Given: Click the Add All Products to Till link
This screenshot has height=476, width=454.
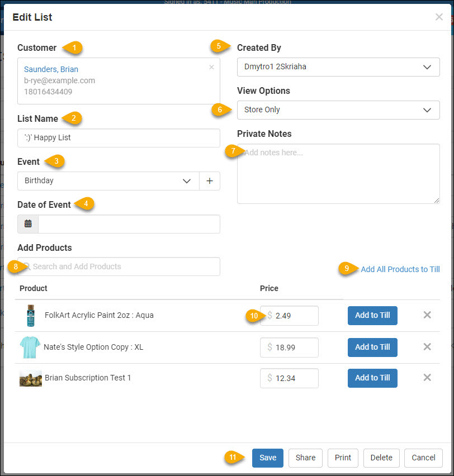Looking at the screenshot, I should pyautogui.click(x=400, y=269).
